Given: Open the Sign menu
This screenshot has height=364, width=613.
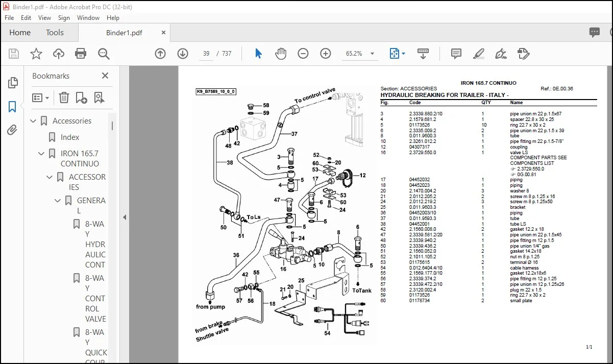Looking at the screenshot, I should [x=64, y=17].
